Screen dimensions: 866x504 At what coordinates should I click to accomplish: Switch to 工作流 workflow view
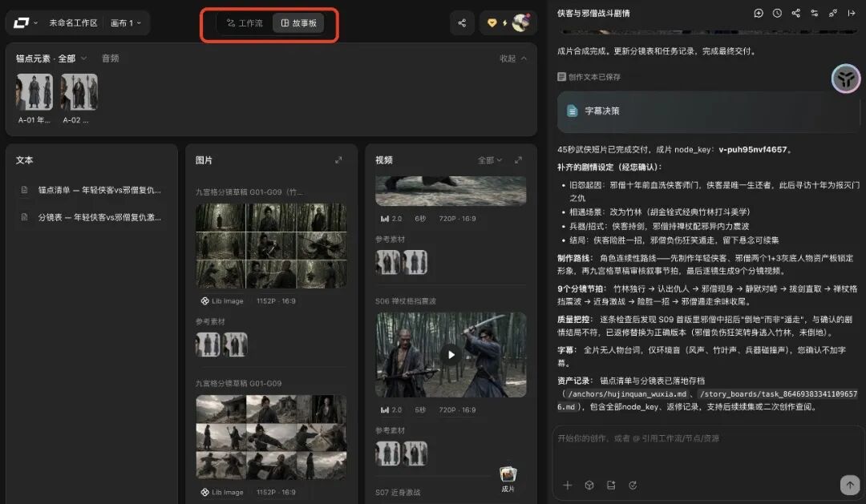(245, 22)
